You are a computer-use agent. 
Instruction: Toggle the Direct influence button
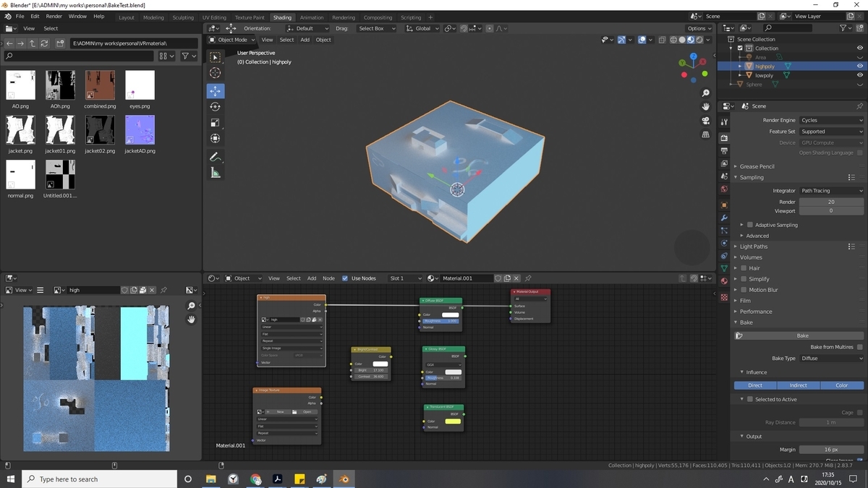click(755, 385)
